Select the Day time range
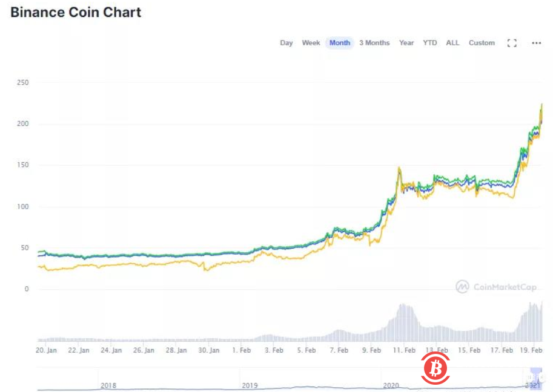 click(286, 43)
